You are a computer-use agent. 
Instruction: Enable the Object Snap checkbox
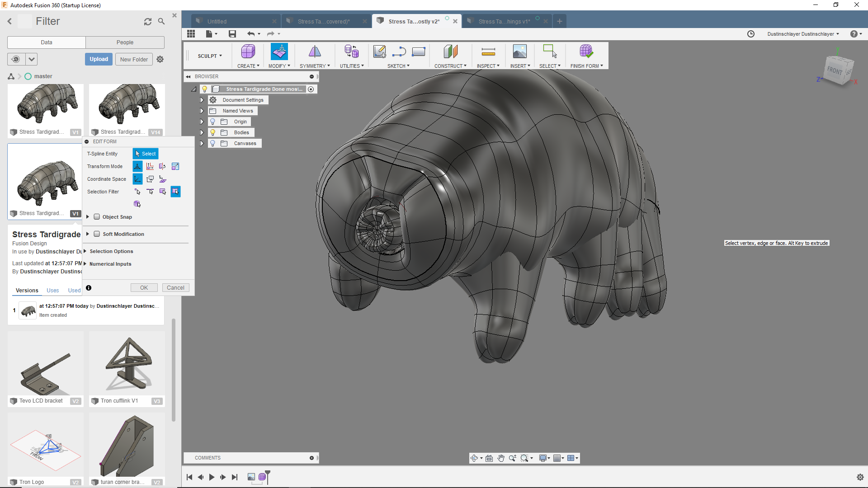pyautogui.click(x=97, y=217)
